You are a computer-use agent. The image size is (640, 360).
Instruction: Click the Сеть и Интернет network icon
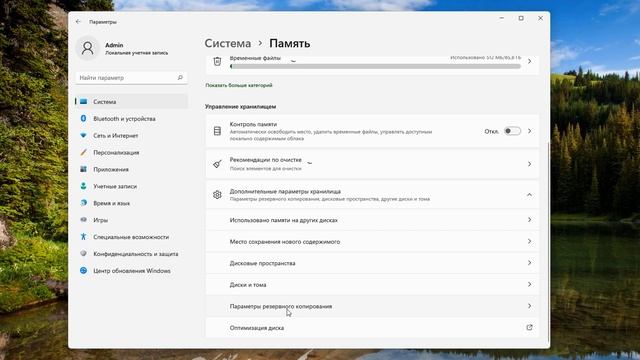point(83,136)
